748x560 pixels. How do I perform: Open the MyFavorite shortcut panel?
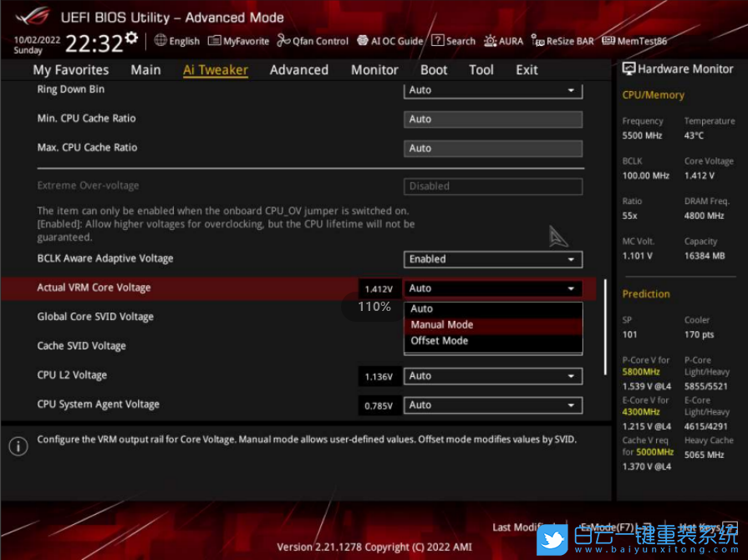[238, 40]
